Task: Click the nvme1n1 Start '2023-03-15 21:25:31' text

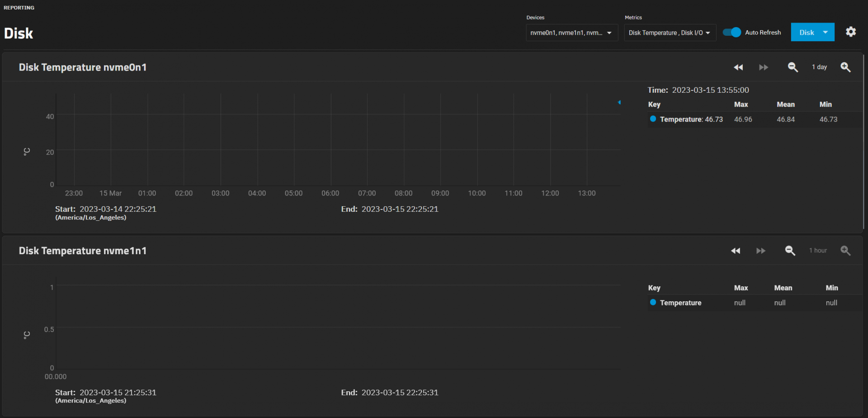Action: pyautogui.click(x=118, y=393)
